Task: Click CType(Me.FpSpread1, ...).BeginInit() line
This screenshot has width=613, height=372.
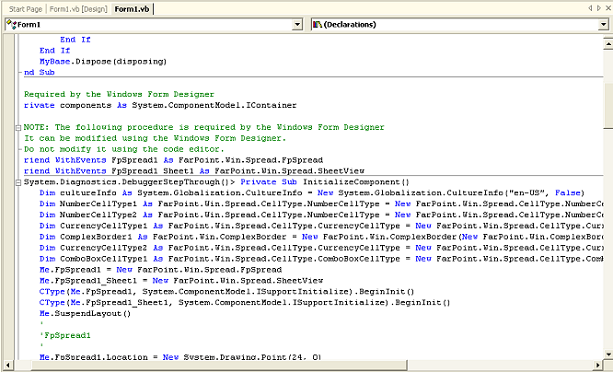Action: 227,291
